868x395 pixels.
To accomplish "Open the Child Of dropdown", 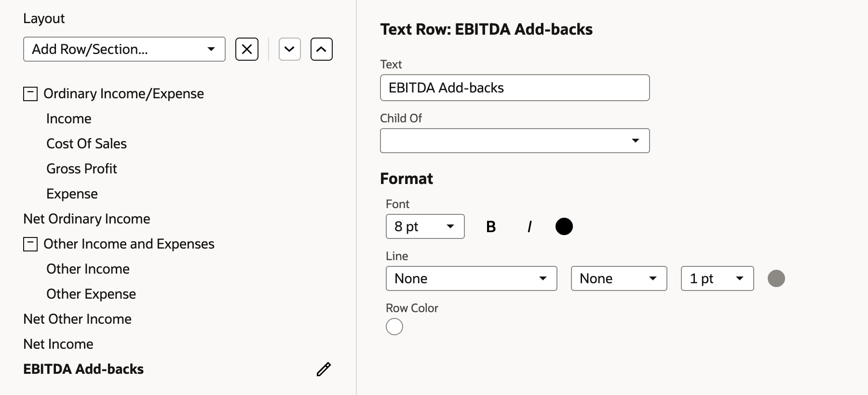I will click(x=515, y=141).
